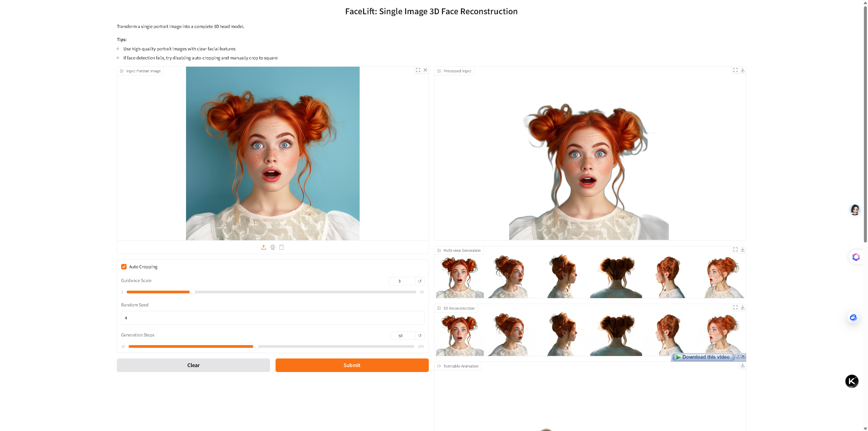View Multi-view Generation in fullscreen
868x431 pixels.
(735, 250)
